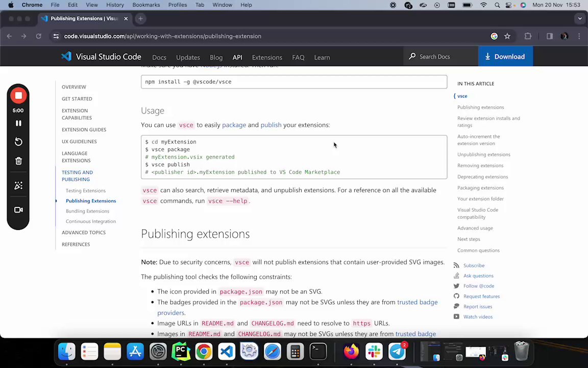Open the FAQ navigation item
The height and width of the screenshot is (368, 588).
[x=298, y=57]
